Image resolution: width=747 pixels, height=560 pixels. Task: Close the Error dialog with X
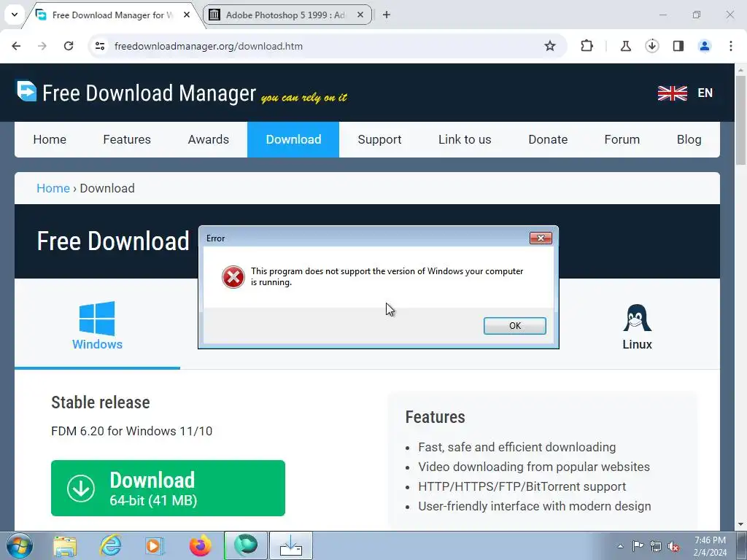click(x=541, y=238)
